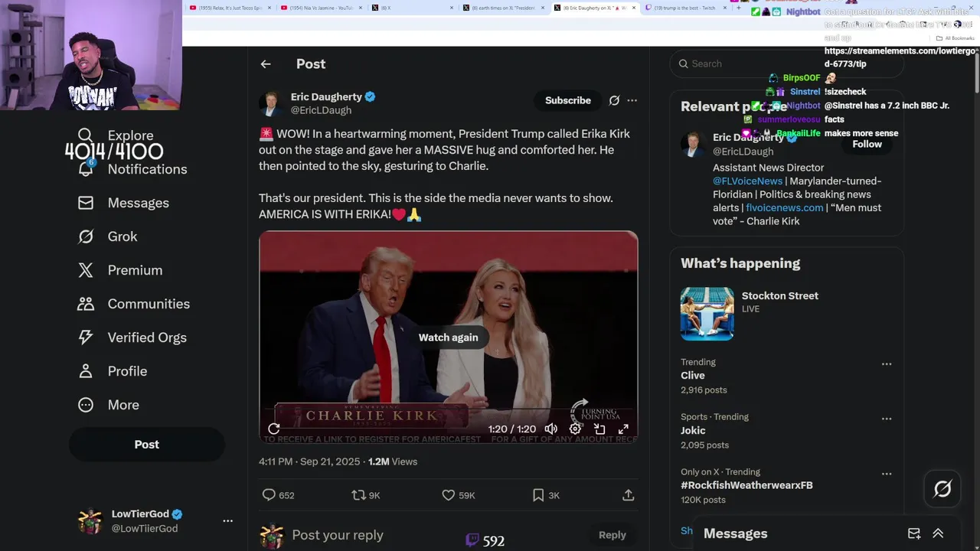Open options for the Jokic trend
980x551 pixels.
(x=887, y=419)
